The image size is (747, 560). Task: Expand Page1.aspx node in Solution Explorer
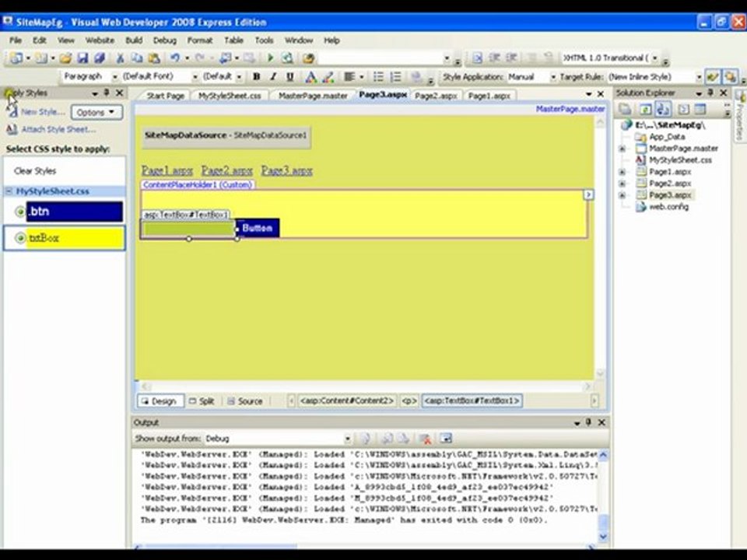[x=622, y=172]
